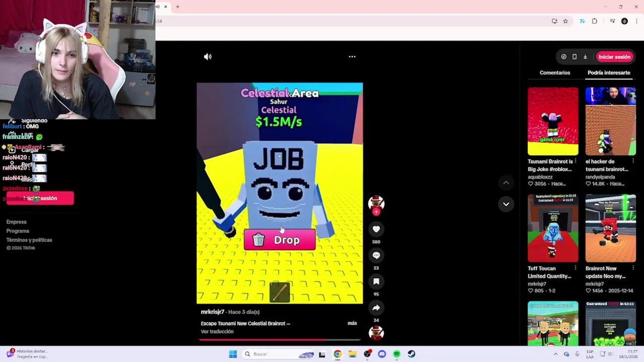
Task: Click the mrkrisjr7 username under the video
Action: pyautogui.click(x=212, y=312)
